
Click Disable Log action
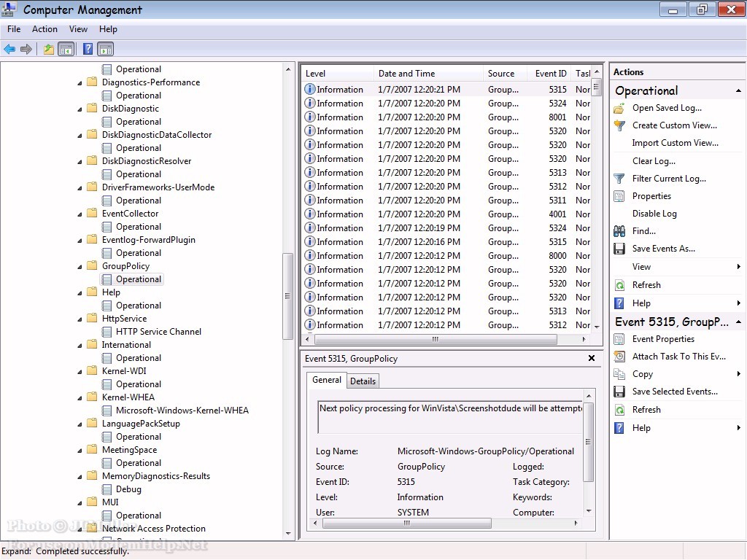coord(654,214)
